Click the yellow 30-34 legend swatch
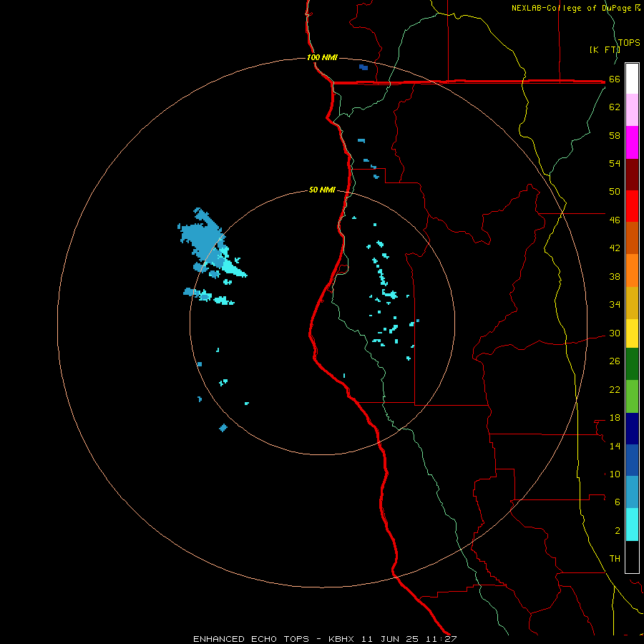Image resolution: width=644 pixels, height=644 pixels. point(632,333)
